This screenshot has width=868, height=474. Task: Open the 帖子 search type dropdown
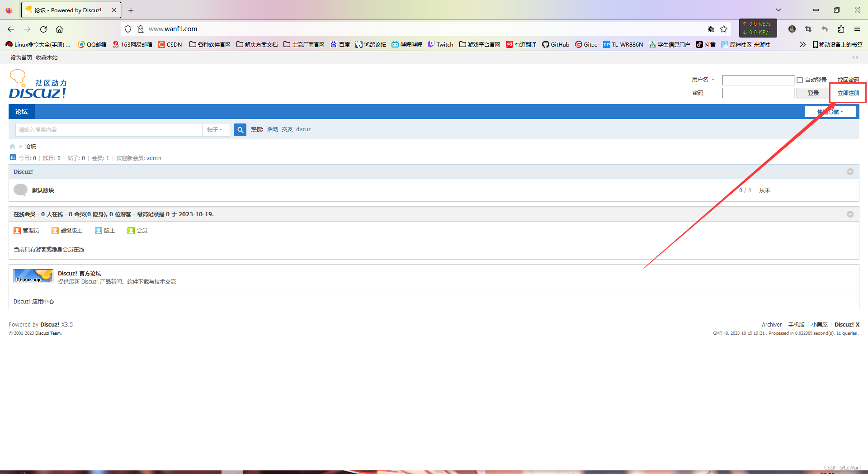click(x=215, y=130)
